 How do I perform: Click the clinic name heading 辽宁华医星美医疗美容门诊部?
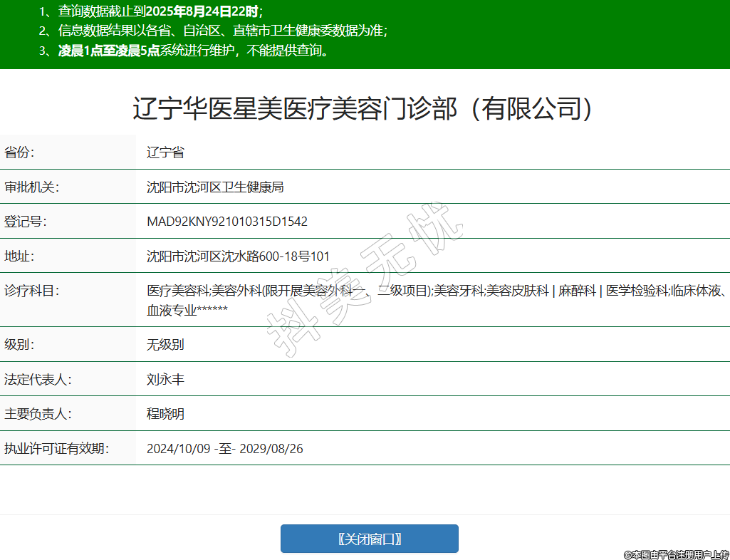[x=364, y=109]
